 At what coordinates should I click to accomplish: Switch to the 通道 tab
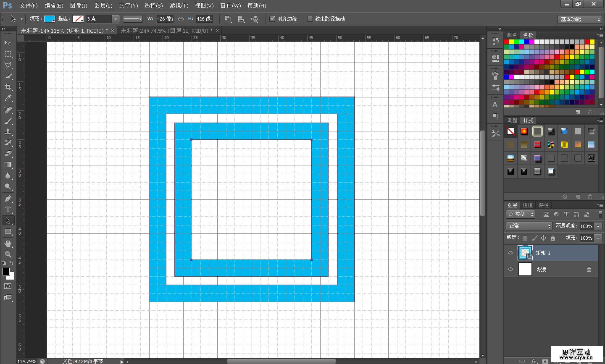[528, 205]
